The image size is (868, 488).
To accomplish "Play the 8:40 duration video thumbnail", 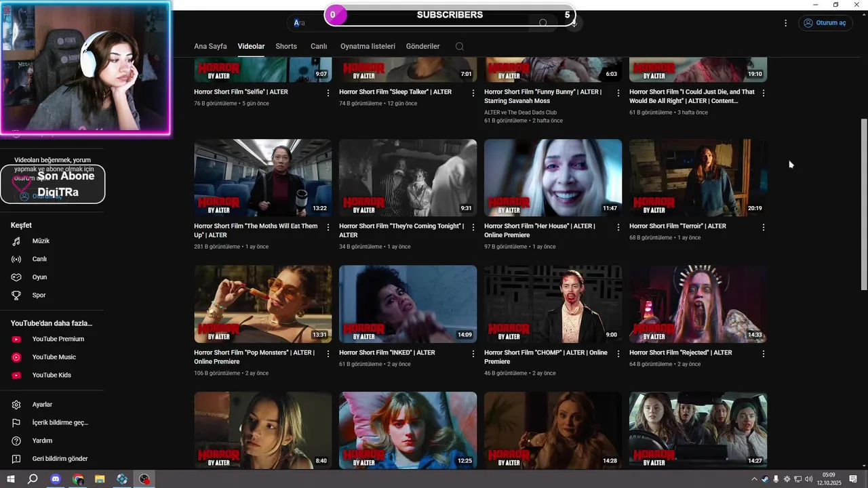I will 263,430.
